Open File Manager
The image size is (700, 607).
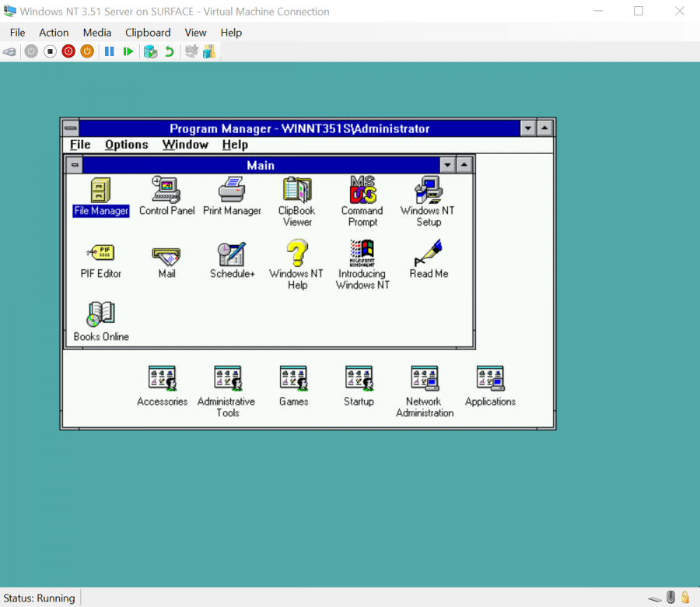(x=100, y=191)
